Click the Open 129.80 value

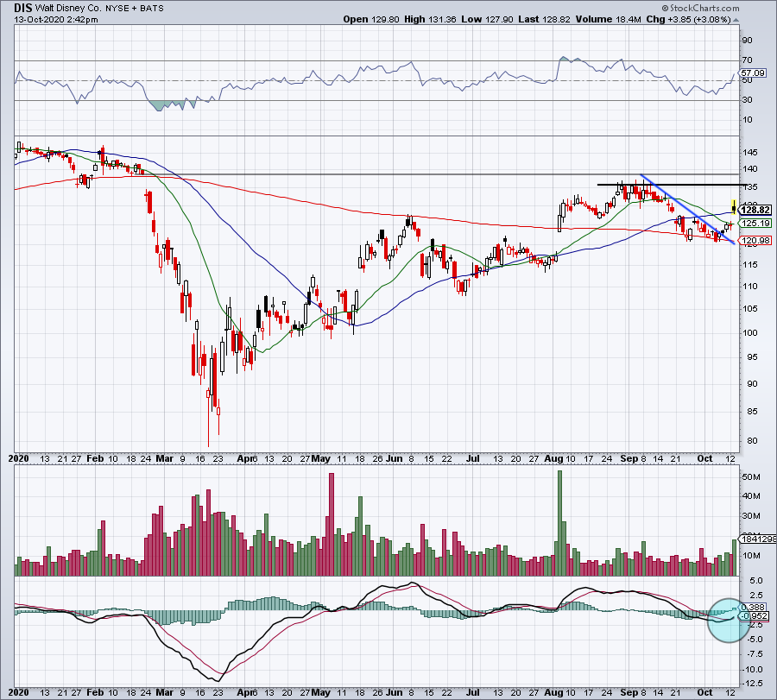coord(371,19)
